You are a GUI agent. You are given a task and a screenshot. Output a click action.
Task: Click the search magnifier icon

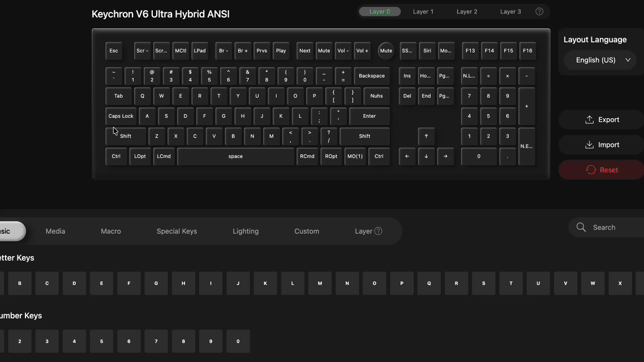tap(581, 227)
